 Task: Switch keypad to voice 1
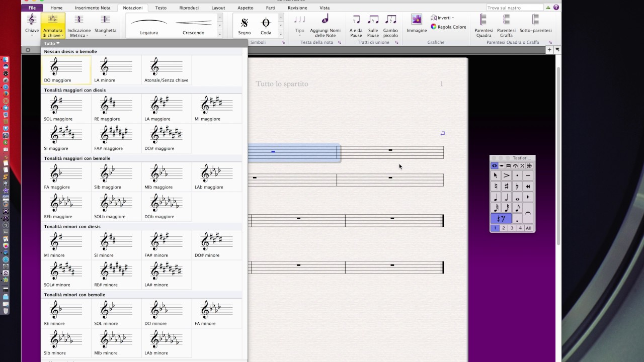[x=495, y=228]
